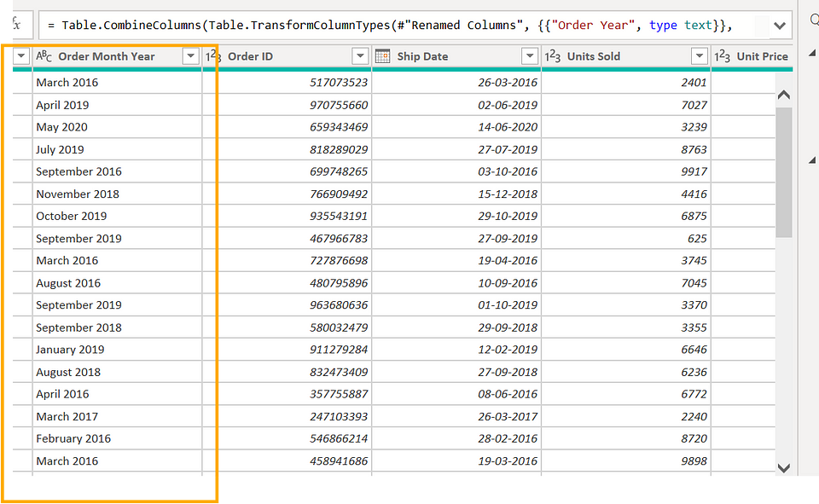Image resolution: width=819 pixels, height=504 pixels.
Task: Select cell 'January 2019'
Action: pyautogui.click(x=118, y=350)
